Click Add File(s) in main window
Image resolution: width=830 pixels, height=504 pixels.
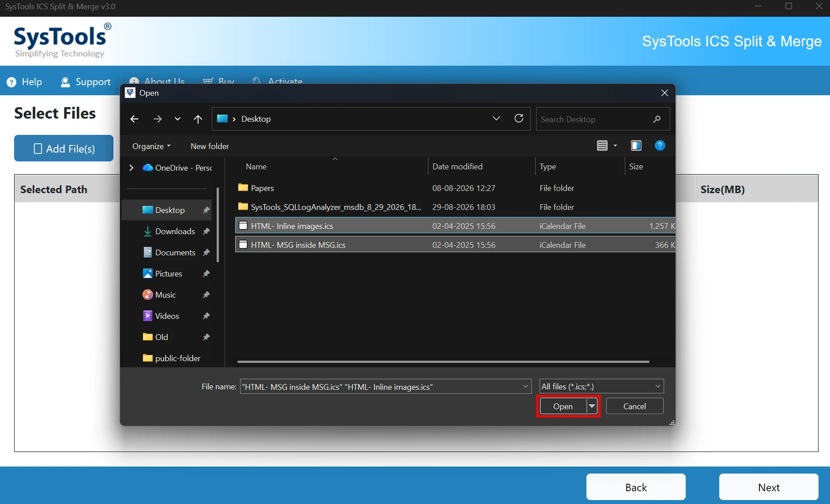click(64, 149)
